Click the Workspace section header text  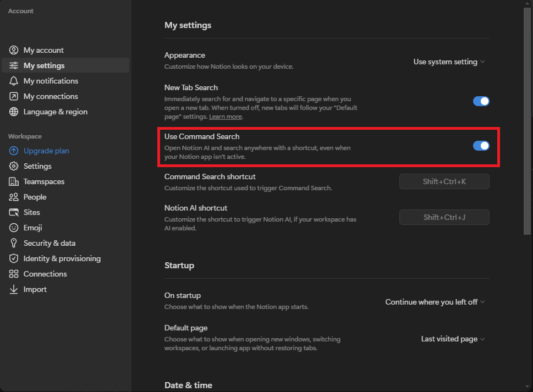(25, 136)
